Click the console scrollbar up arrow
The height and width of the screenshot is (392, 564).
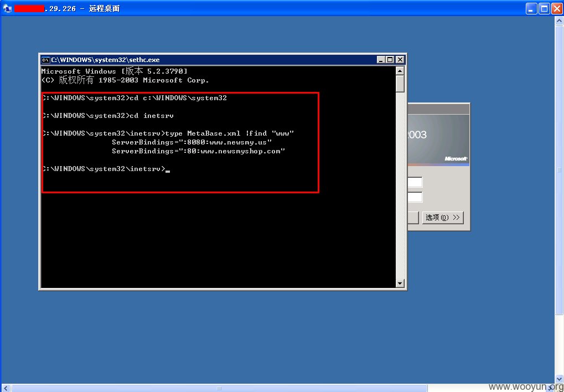pos(400,71)
